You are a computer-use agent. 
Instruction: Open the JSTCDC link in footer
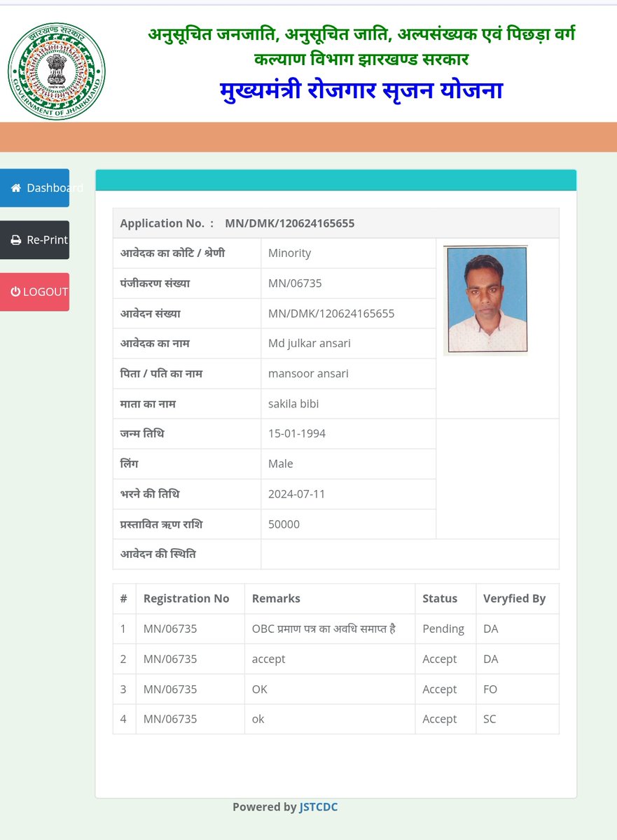pyautogui.click(x=319, y=807)
